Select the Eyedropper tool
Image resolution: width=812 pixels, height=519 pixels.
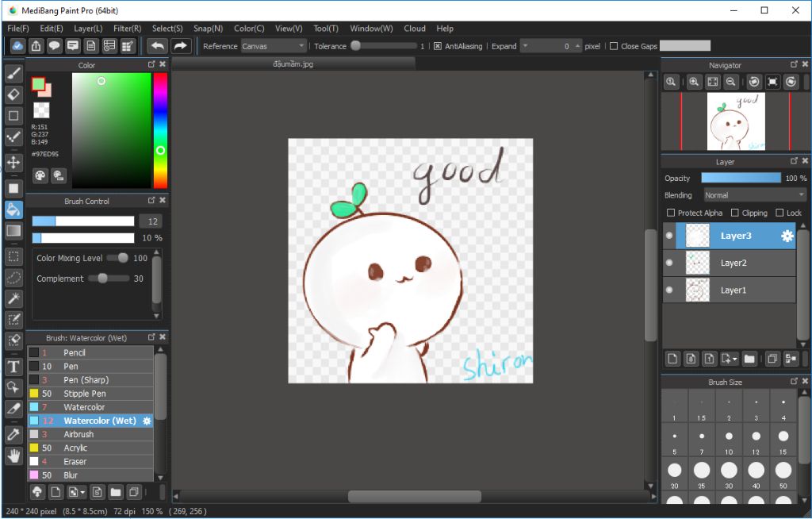click(14, 435)
